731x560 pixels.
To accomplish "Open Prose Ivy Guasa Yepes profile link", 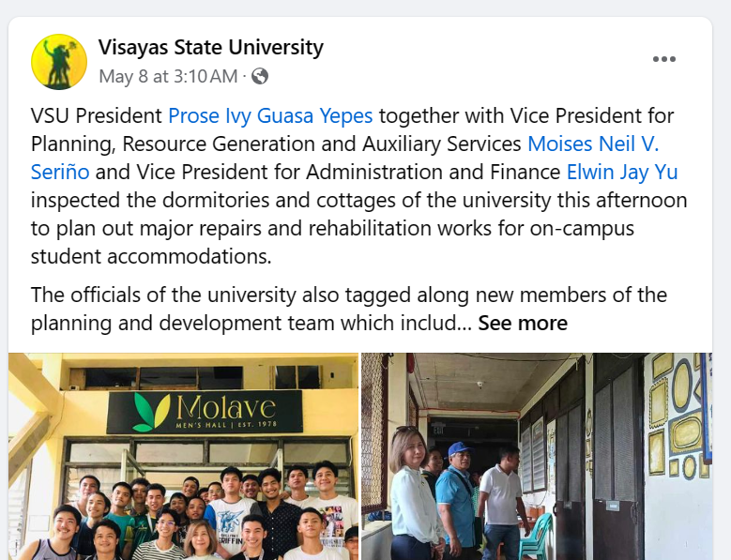I will [270, 116].
